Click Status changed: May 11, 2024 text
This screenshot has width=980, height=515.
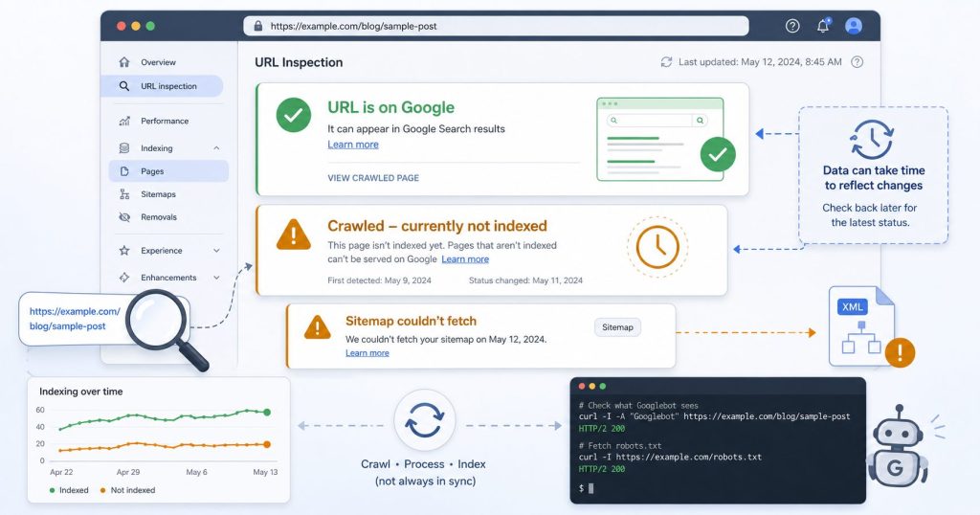525,280
